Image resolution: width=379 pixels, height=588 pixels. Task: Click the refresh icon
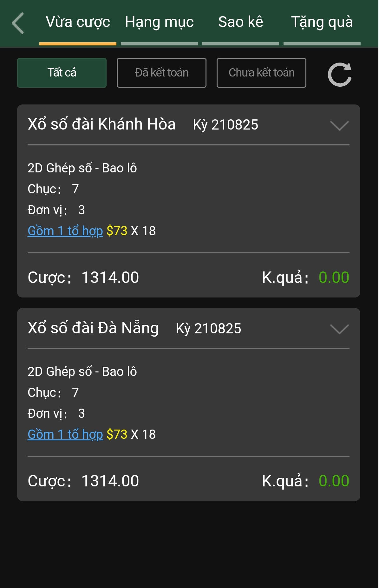click(339, 74)
